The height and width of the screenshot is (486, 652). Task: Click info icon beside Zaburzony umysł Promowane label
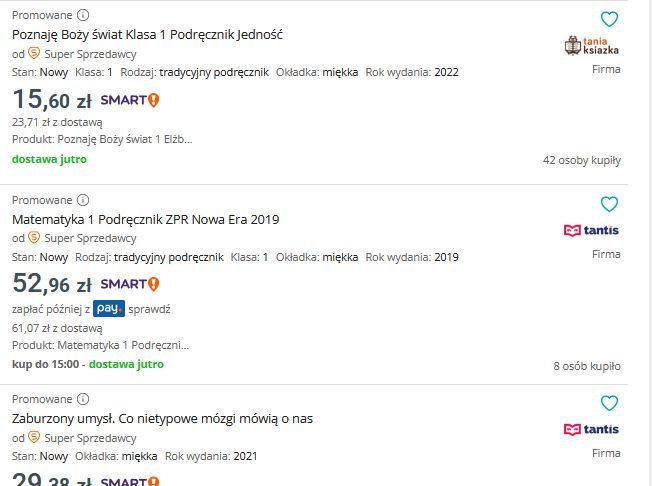coord(83,399)
